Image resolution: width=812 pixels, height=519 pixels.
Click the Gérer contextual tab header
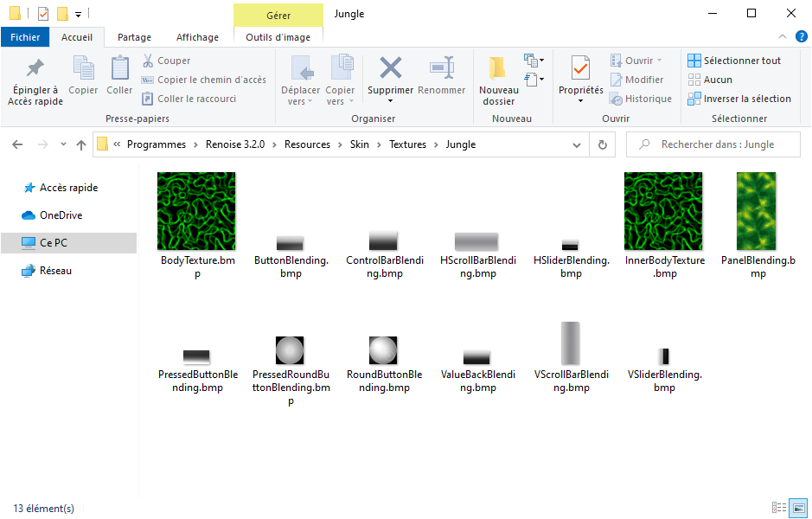coord(278,16)
